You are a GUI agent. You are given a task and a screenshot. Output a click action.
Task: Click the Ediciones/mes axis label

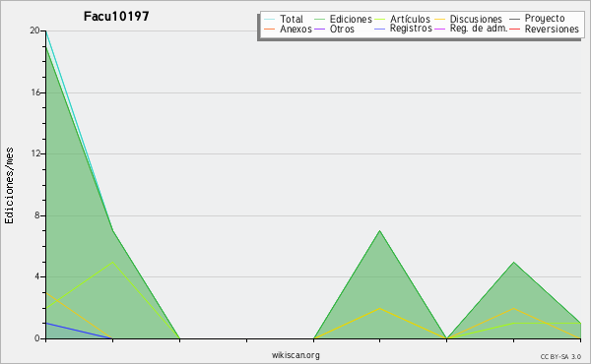point(9,186)
